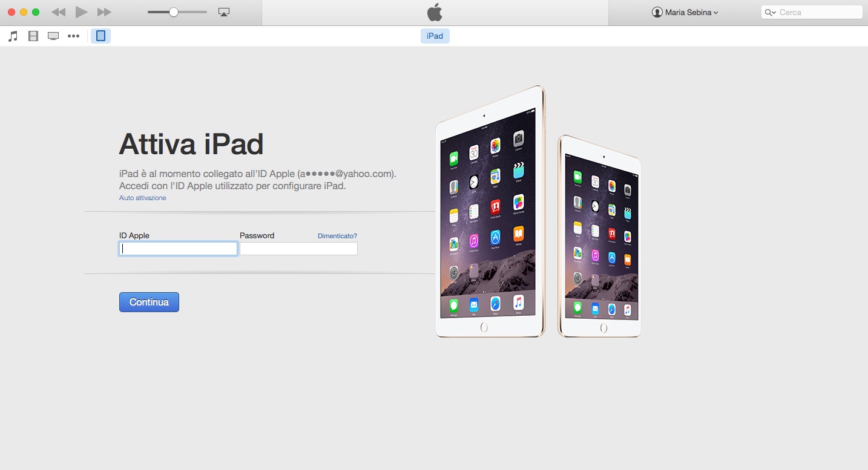868x470 pixels.
Task: Open the Aiuto attivazione link
Action: tap(142, 198)
